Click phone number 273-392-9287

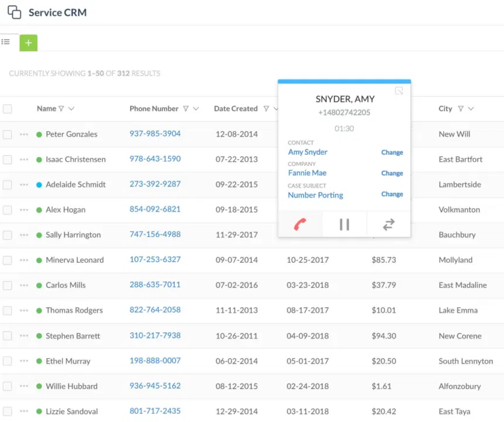[155, 184]
